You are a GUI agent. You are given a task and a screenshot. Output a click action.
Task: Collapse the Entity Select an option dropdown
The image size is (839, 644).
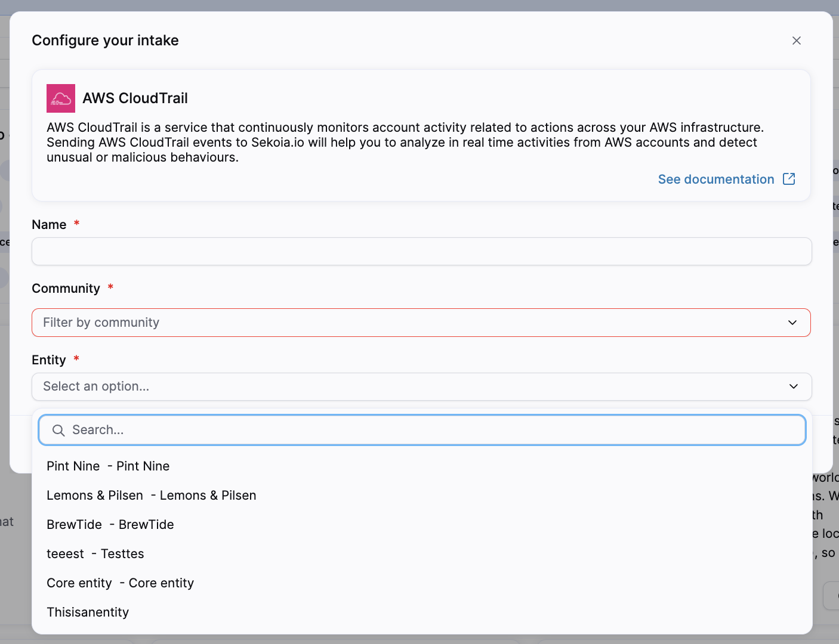tap(421, 386)
